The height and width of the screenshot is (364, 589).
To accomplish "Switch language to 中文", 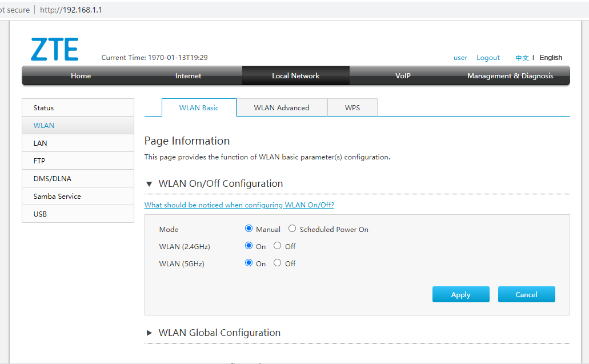I will [522, 58].
